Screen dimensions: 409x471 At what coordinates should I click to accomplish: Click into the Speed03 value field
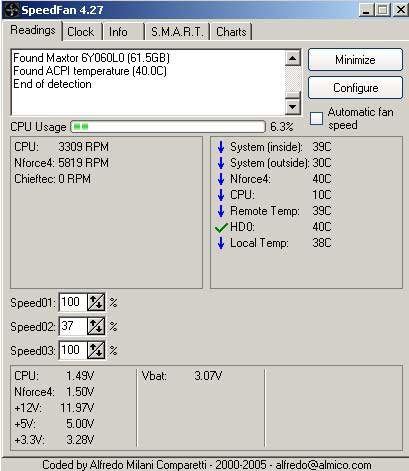[73, 350]
